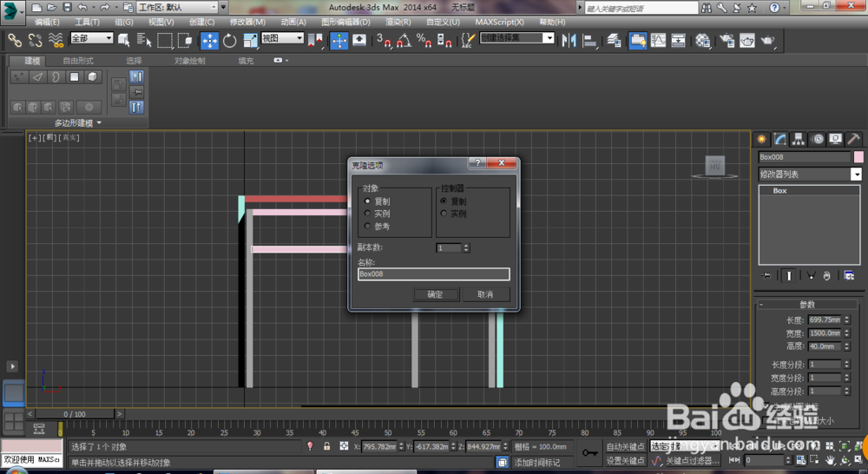Open the 全部 selection filter dropdown
This screenshot has height=474, width=868.
[x=92, y=38]
